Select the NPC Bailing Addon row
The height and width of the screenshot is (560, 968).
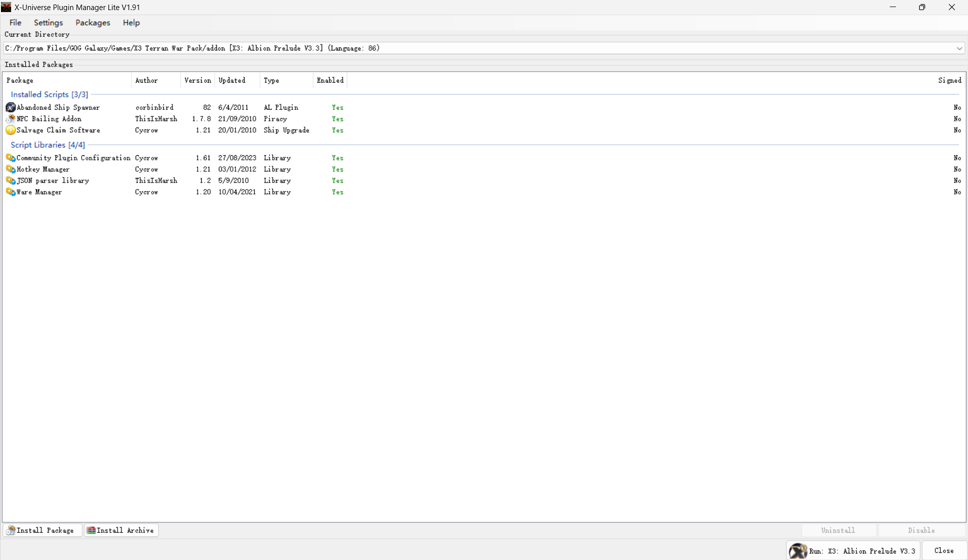[484, 119]
